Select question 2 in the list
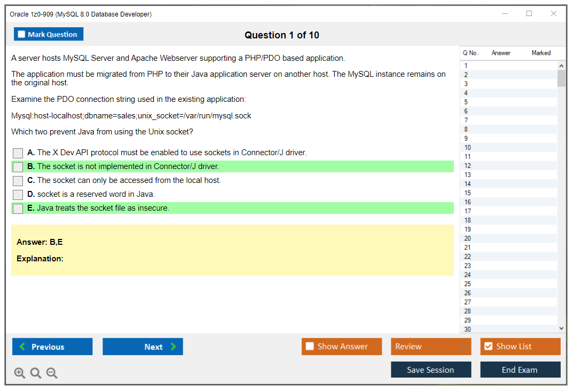The width and height of the screenshot is (574, 392). click(x=508, y=75)
